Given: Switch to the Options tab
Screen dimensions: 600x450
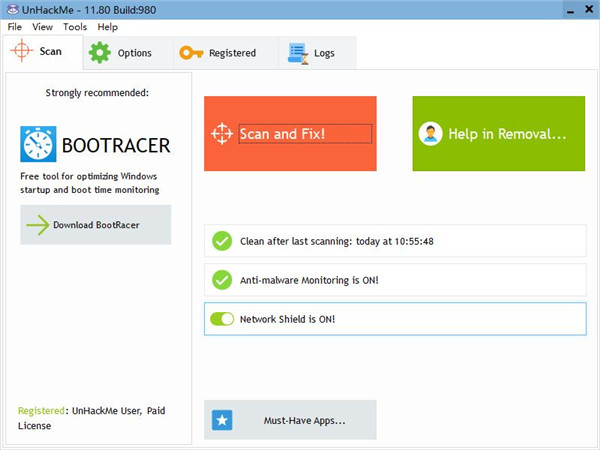Looking at the screenshot, I should coord(128,53).
